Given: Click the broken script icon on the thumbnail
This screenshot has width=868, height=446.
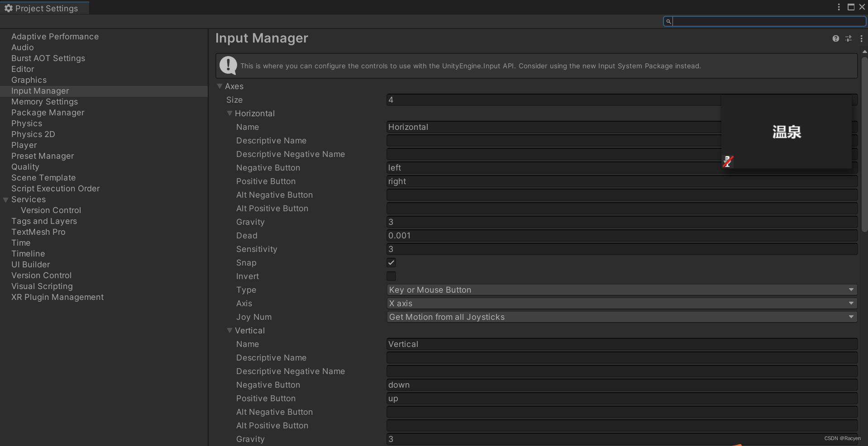Looking at the screenshot, I should click(728, 161).
